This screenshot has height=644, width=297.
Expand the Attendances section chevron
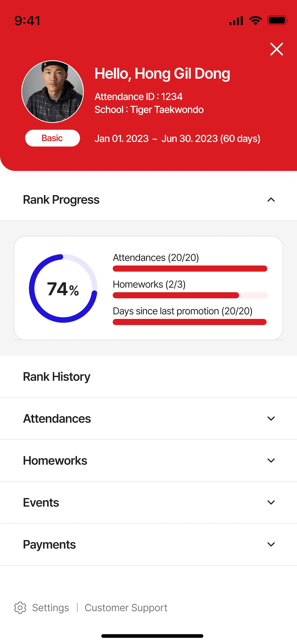pos(271,419)
